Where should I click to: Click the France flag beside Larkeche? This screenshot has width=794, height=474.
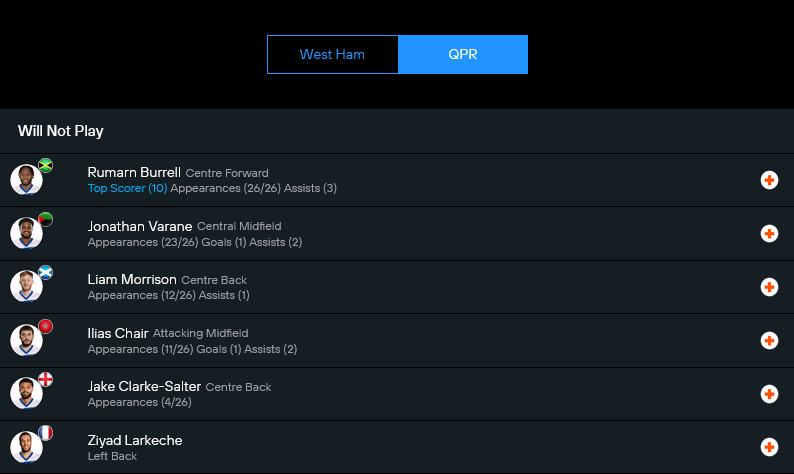tap(45, 433)
